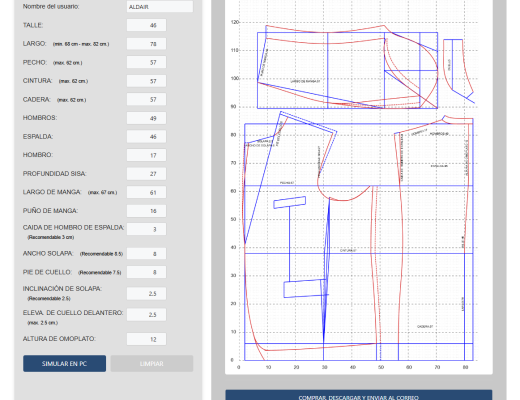
Task: Click the collar pattern piece at the top right of the drawing
Action: (x=458, y=70)
